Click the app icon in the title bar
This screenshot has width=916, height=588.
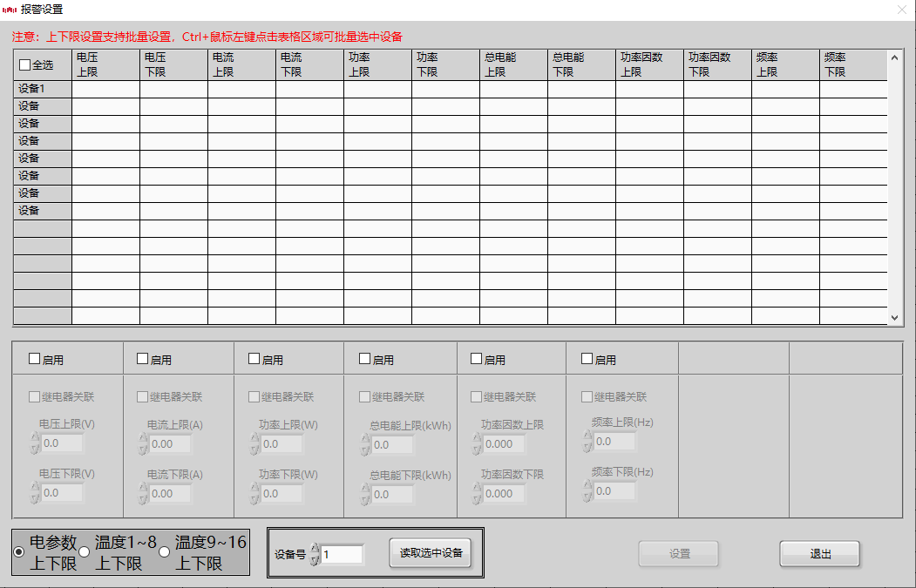[10, 10]
